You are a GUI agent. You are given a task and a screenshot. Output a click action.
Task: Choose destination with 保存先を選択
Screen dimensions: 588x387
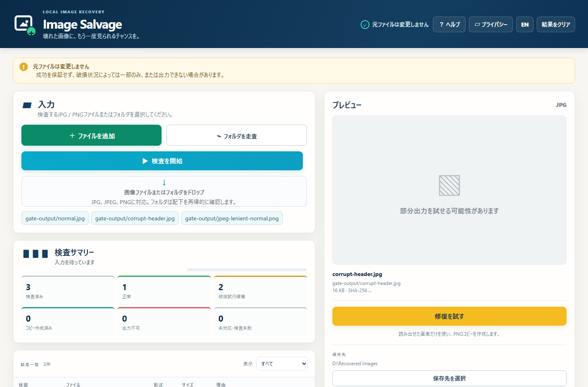449,378
